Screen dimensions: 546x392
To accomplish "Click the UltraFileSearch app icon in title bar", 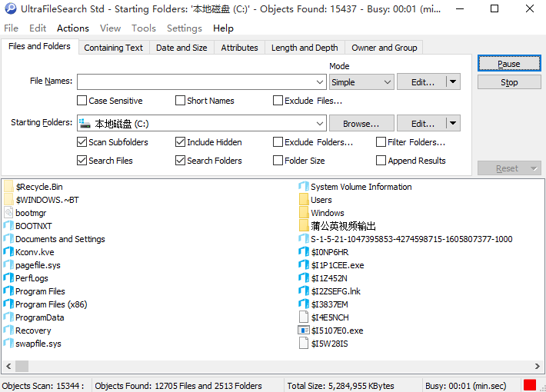I will click(11, 8).
